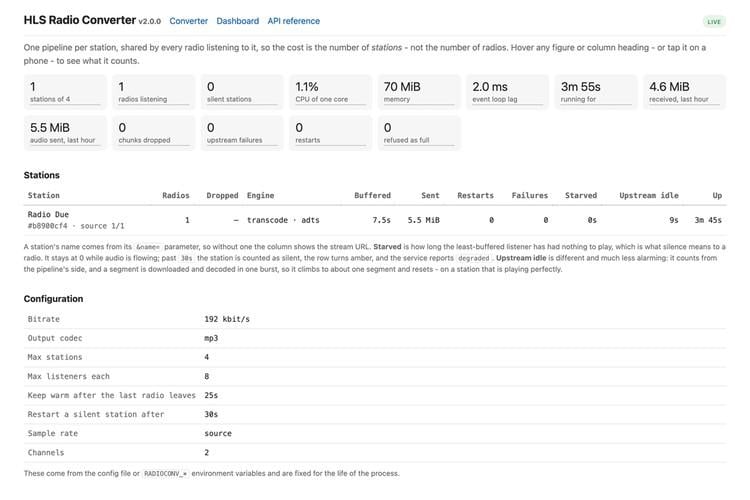Click the Radios column heading

[x=176, y=195]
